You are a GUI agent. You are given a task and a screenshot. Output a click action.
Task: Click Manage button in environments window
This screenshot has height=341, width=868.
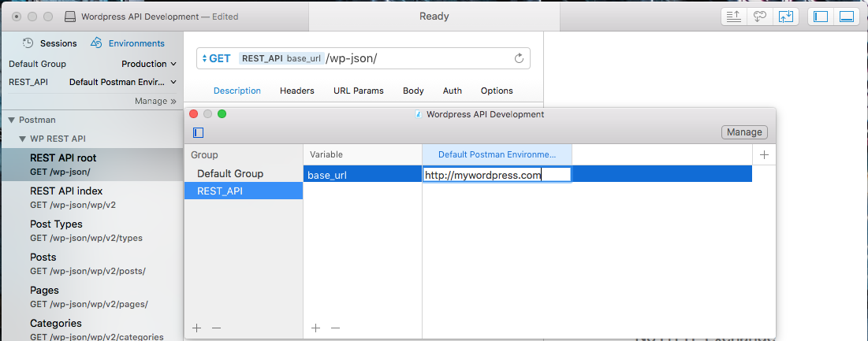[x=744, y=132]
